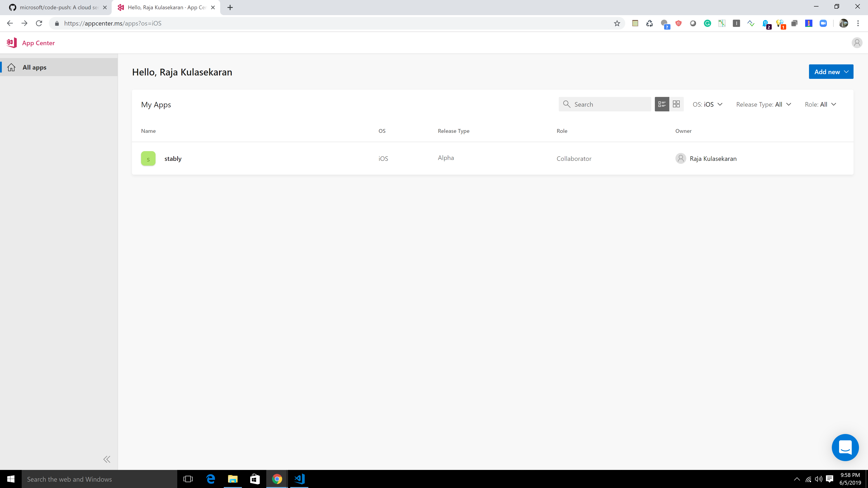Image resolution: width=868 pixels, height=488 pixels.
Task: Select All apps in sidebar
Action: coord(59,67)
